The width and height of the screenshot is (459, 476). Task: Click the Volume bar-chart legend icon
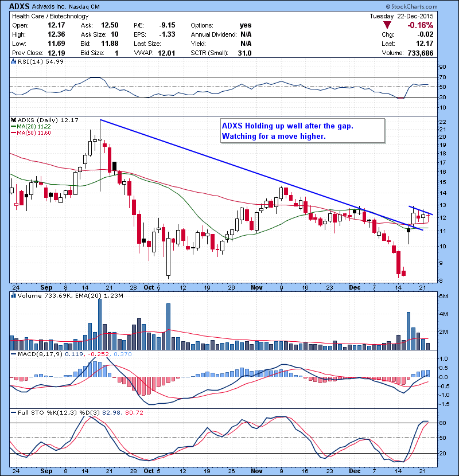[x=13, y=295]
